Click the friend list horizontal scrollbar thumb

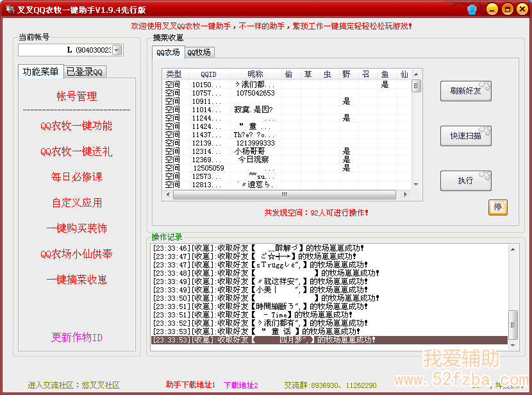(285, 194)
